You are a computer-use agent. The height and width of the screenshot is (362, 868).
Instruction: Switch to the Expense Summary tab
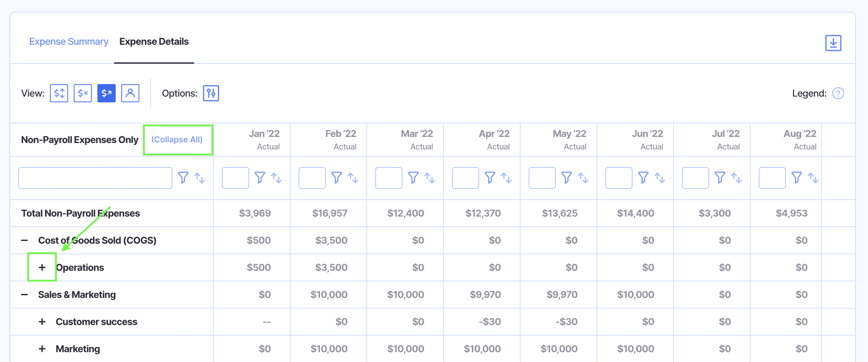tap(69, 41)
